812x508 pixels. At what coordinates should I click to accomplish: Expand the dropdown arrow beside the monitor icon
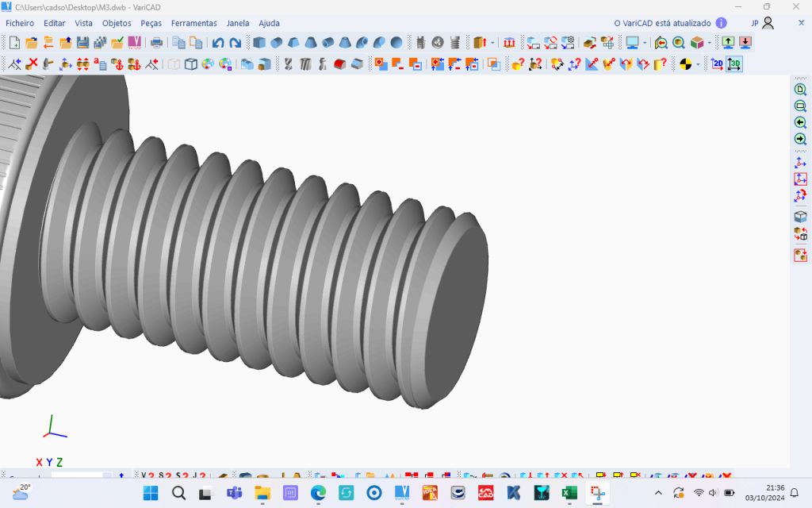click(645, 43)
